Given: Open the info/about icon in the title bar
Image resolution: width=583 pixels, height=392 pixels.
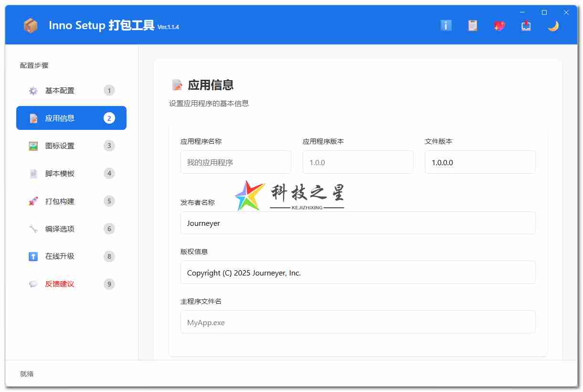Looking at the screenshot, I should 445,26.
